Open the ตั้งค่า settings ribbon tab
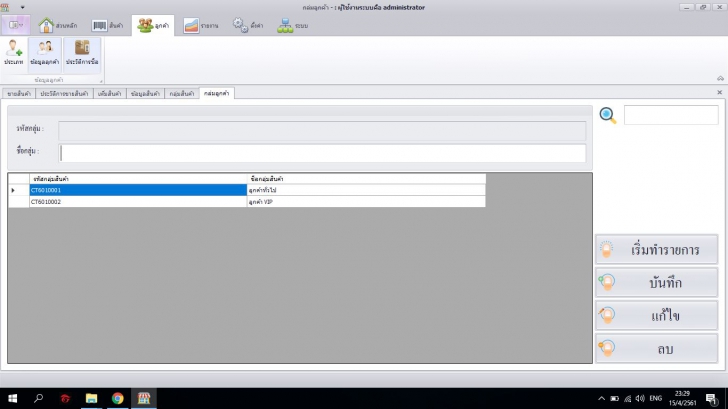The width and height of the screenshot is (728, 409). point(248,26)
